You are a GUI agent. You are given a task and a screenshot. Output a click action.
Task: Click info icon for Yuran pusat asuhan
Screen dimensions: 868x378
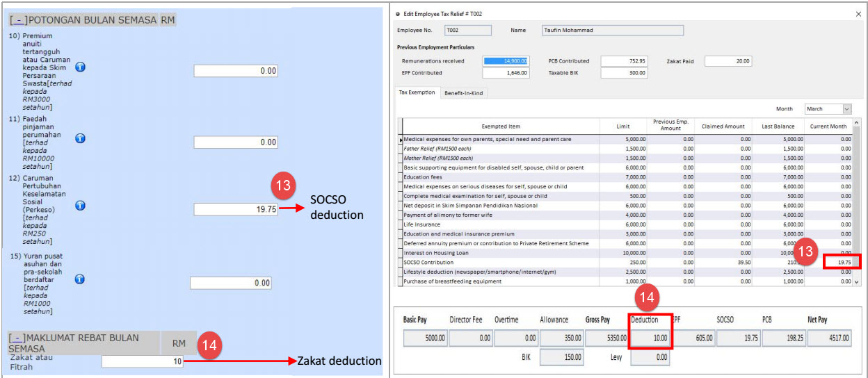[80, 279]
